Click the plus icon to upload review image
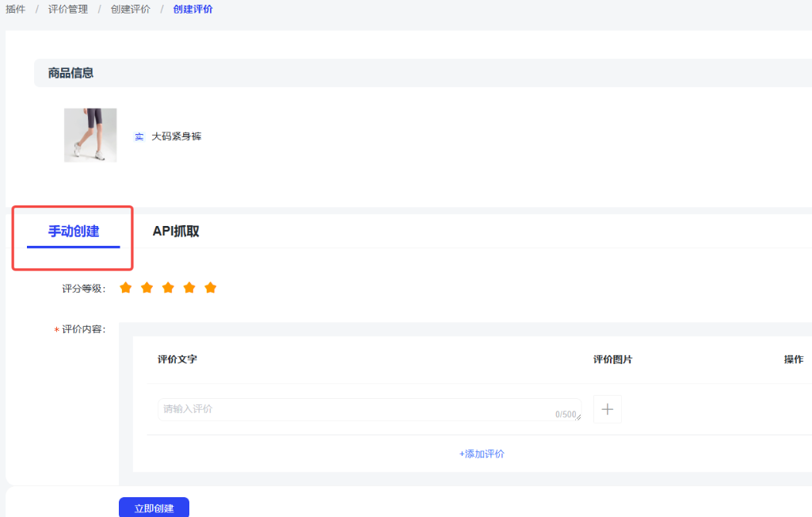Viewport: 812px width, 517px height. 608,409
